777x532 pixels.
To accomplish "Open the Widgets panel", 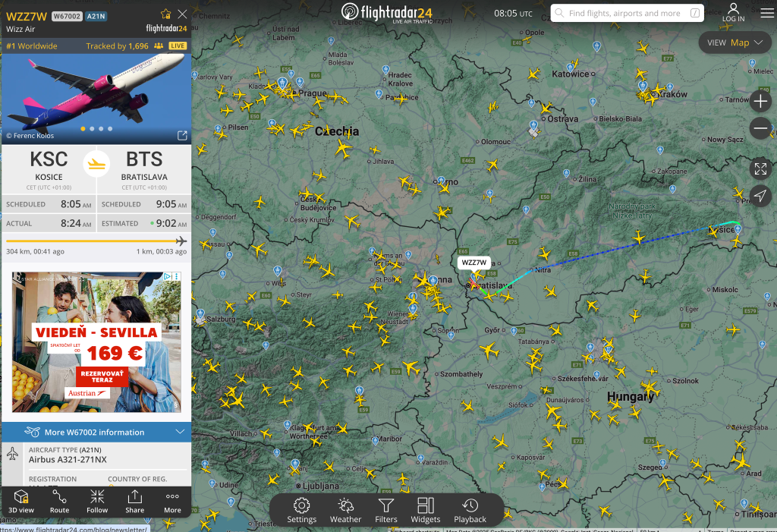I will [x=425, y=511].
